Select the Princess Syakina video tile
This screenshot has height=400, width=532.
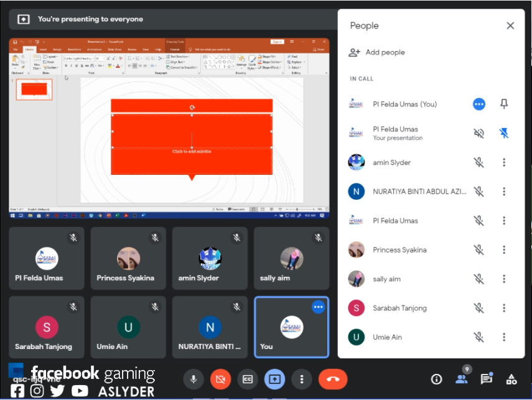tap(128, 258)
